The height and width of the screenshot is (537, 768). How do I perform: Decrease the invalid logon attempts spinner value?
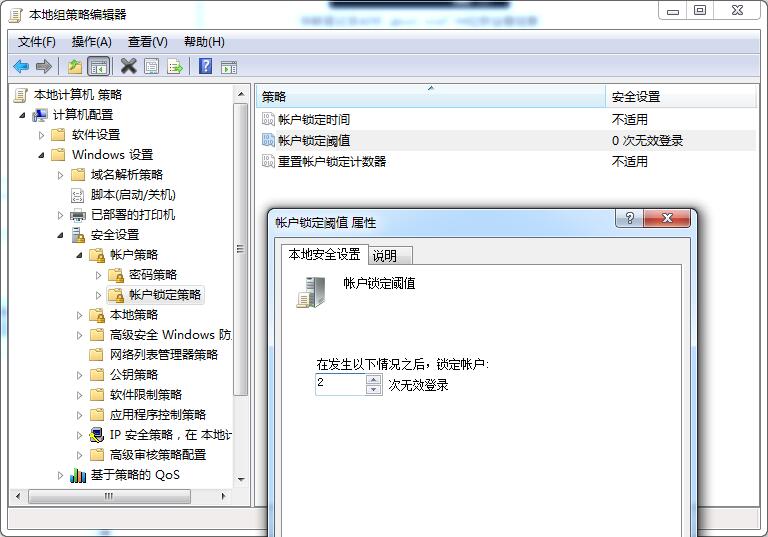click(x=374, y=389)
